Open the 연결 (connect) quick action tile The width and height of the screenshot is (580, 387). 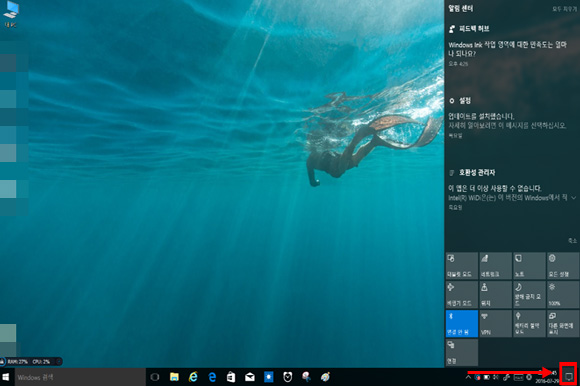coord(461,352)
